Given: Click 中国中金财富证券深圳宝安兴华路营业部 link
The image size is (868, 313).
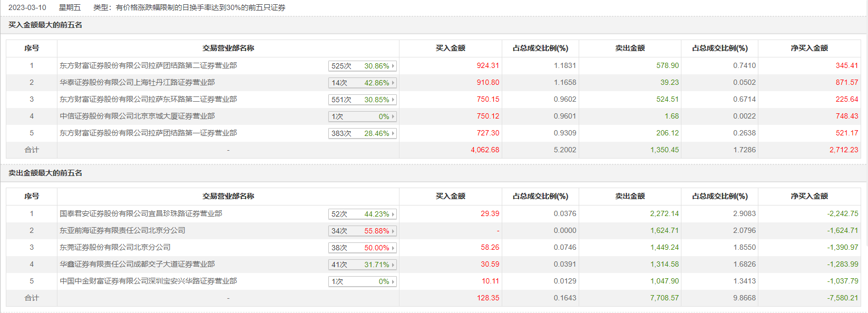Looking at the screenshot, I should click(x=148, y=281).
